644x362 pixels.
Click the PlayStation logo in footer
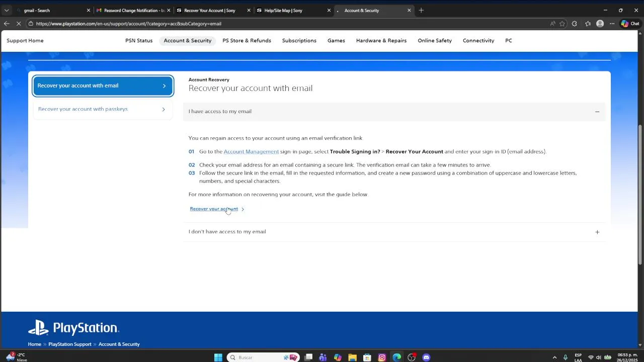pyautogui.click(x=73, y=328)
